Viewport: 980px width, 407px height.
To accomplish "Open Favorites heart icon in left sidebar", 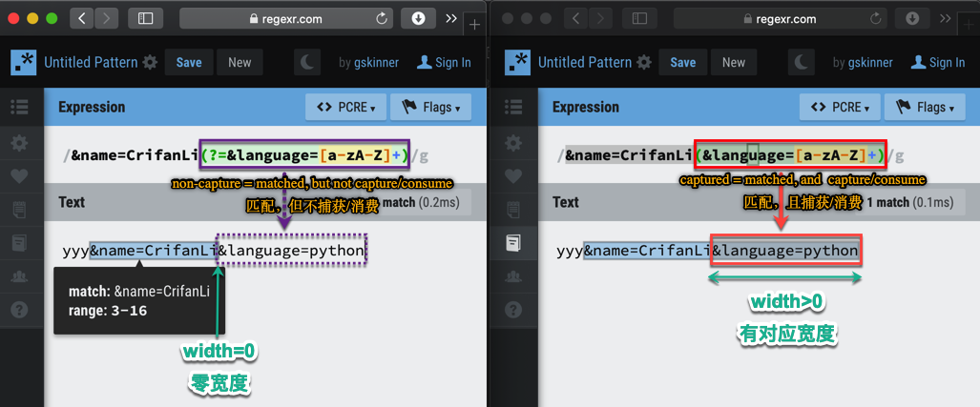I will tap(20, 176).
